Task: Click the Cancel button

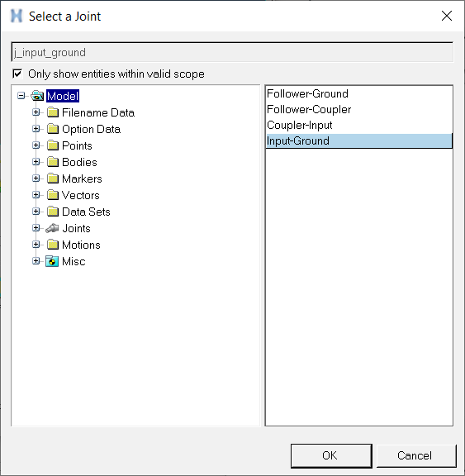Action: [416, 455]
